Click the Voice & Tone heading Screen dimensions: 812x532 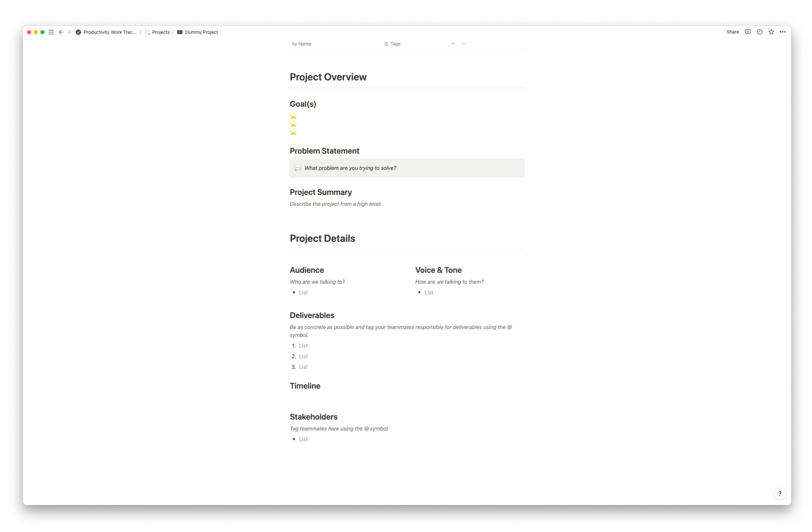coord(438,270)
